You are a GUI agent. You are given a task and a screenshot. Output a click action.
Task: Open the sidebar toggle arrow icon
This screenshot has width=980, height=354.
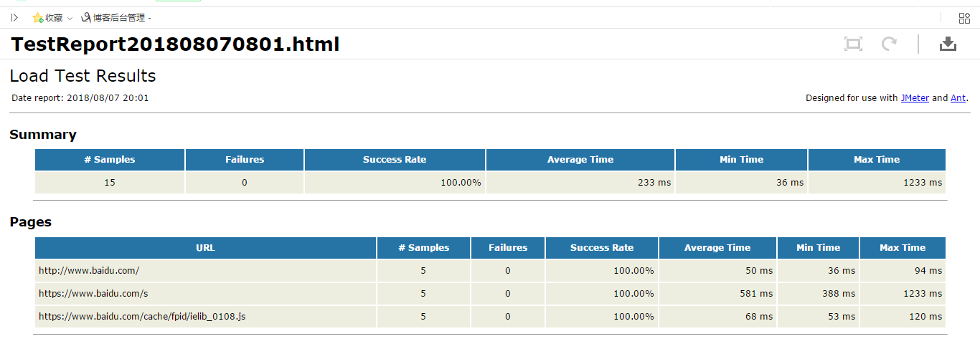coord(14,18)
